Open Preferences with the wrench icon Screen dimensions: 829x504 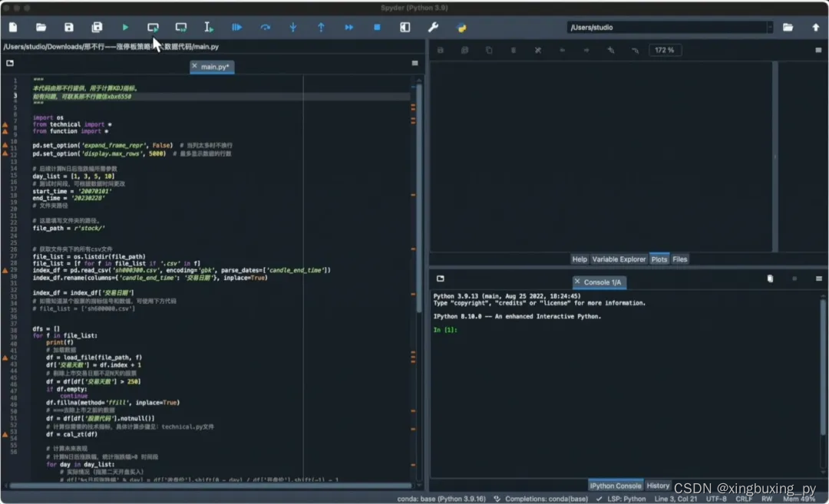tap(433, 28)
